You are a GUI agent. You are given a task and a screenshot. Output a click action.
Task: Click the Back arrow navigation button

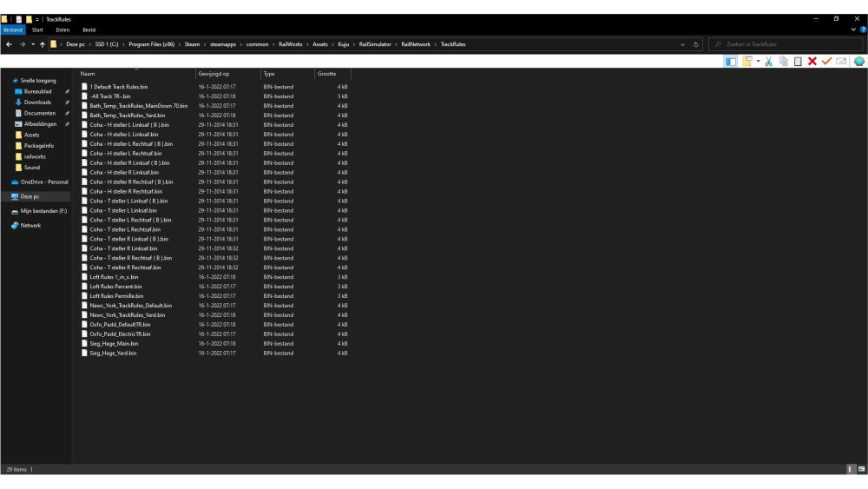(x=10, y=44)
